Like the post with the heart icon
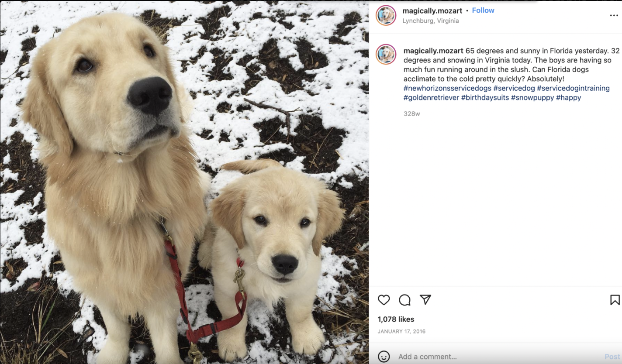This screenshot has width=622, height=364. (x=384, y=300)
